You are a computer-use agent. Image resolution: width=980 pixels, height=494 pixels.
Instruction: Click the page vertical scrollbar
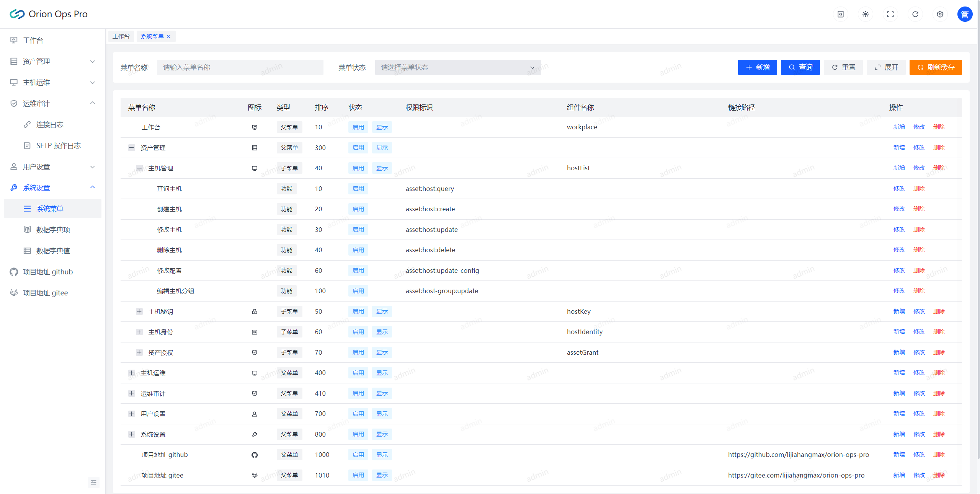pyautogui.click(x=978, y=230)
